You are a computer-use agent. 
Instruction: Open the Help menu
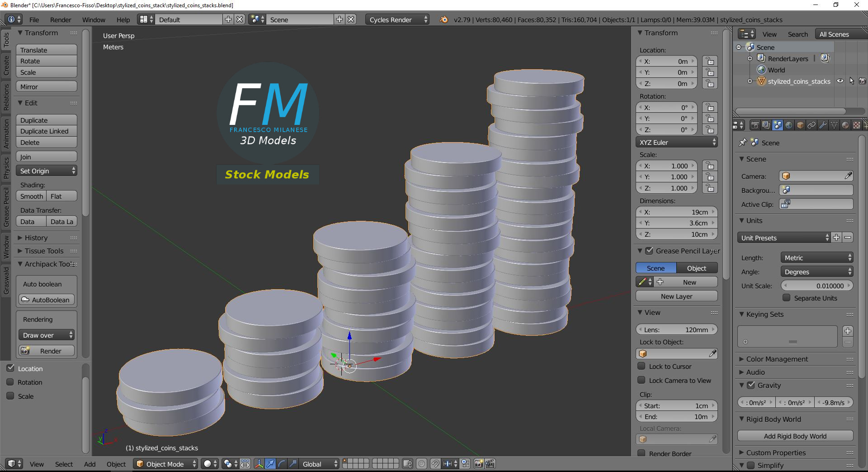pos(123,19)
